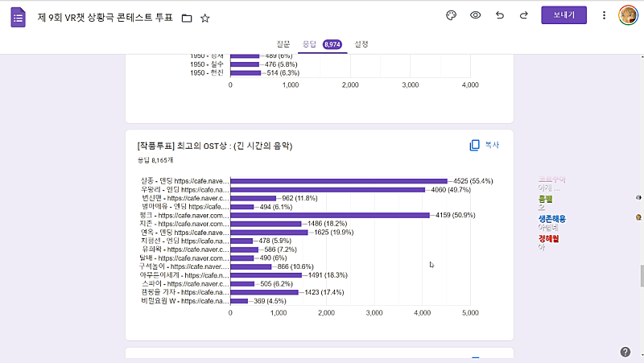
Task: Open the Google account avatar
Action: [628, 15]
